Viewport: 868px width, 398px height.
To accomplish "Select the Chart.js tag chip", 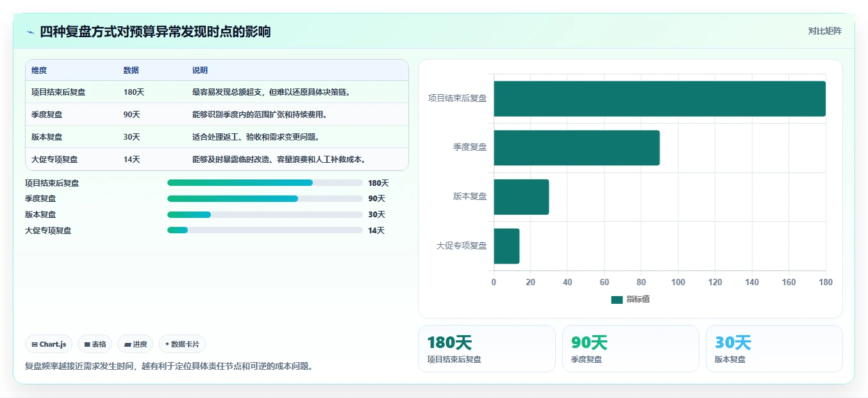I will [49, 344].
